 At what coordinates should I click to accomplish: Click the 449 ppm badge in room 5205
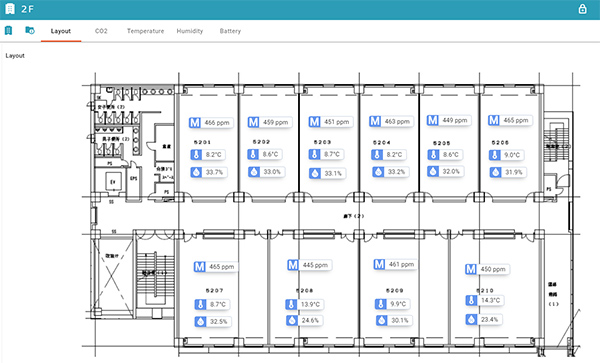click(455, 120)
